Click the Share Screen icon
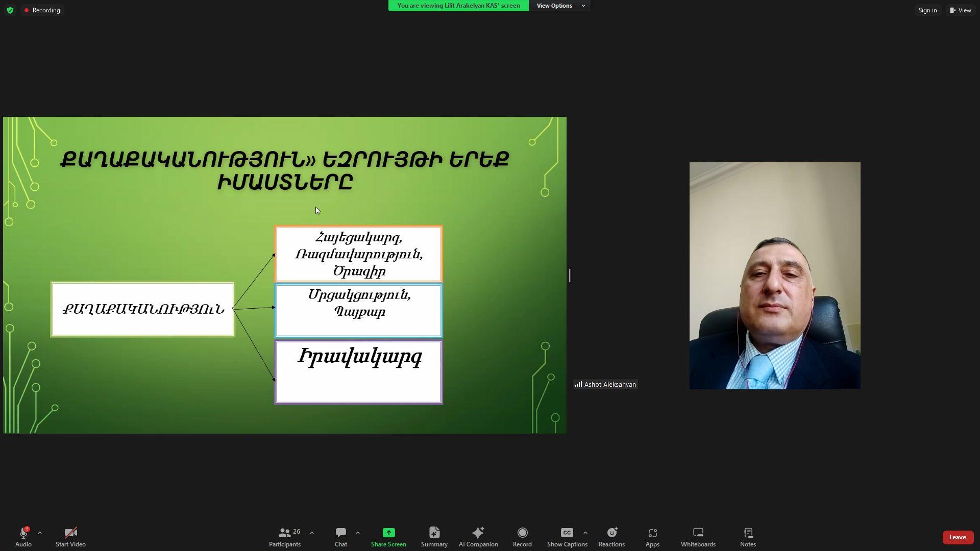This screenshot has height=551, width=980. click(388, 536)
